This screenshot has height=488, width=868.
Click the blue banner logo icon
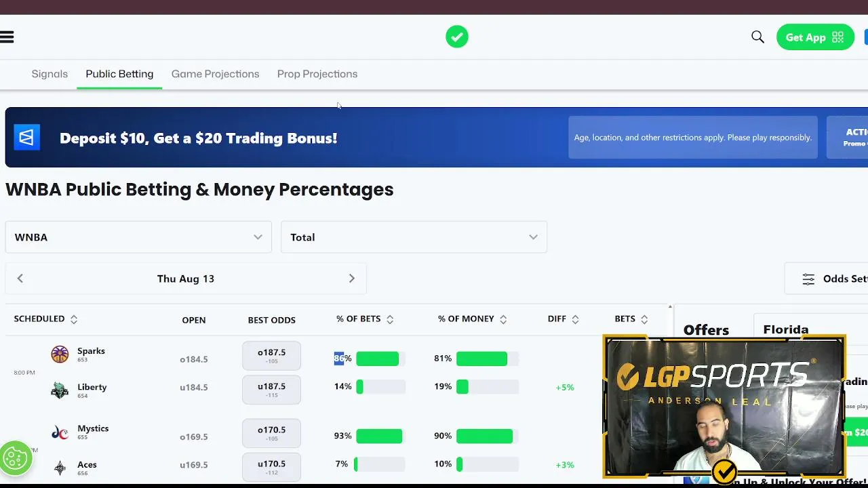tap(27, 137)
